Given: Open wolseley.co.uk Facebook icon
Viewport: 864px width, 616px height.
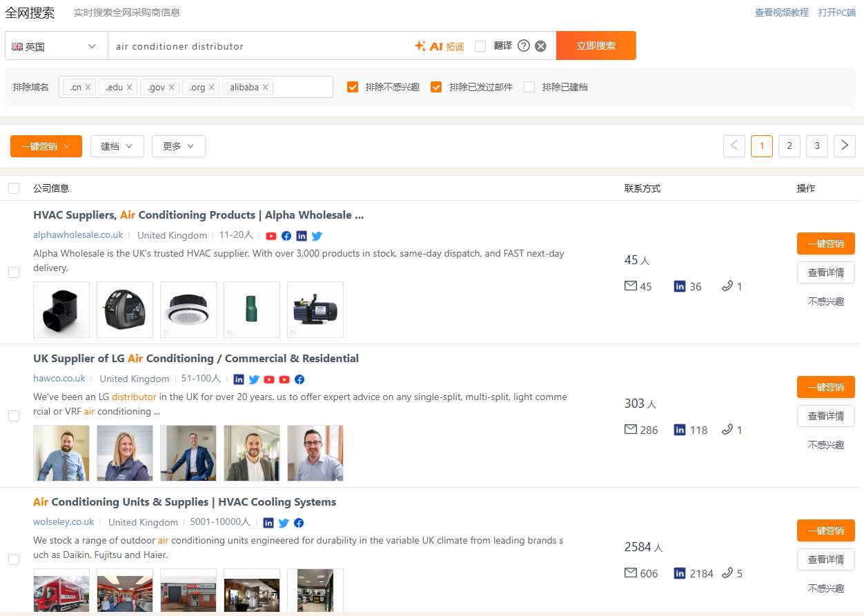Looking at the screenshot, I should coord(299,523).
